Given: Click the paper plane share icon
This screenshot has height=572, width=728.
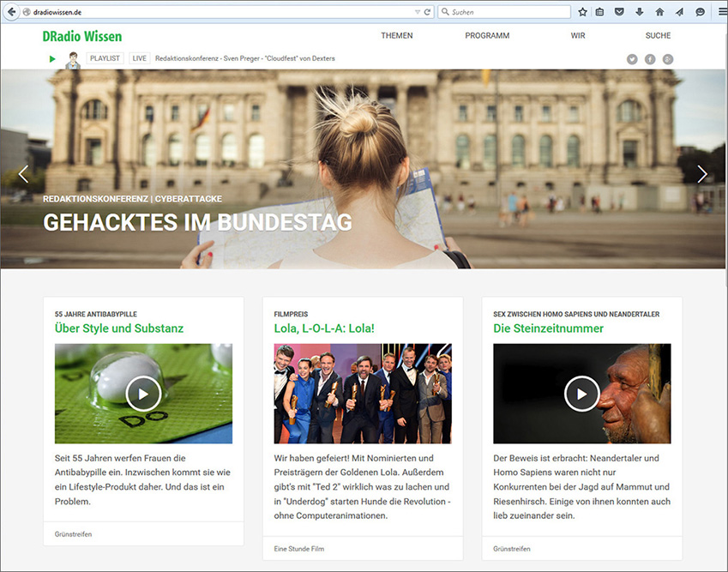Looking at the screenshot, I should tap(679, 12).
